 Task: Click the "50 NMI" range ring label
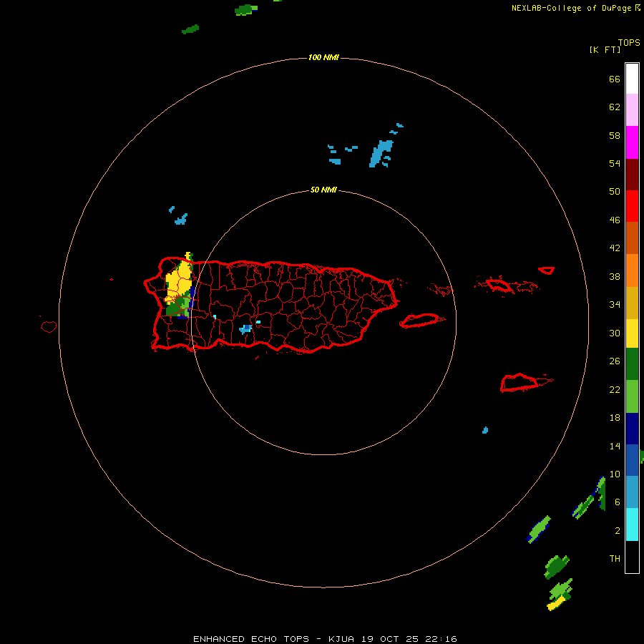(323, 190)
